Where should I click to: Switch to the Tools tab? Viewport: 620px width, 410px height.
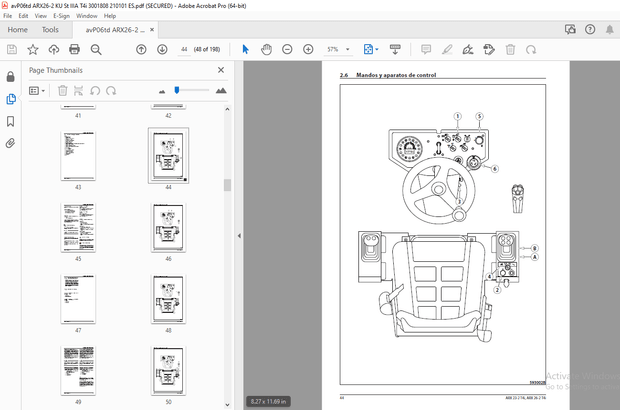(50, 30)
